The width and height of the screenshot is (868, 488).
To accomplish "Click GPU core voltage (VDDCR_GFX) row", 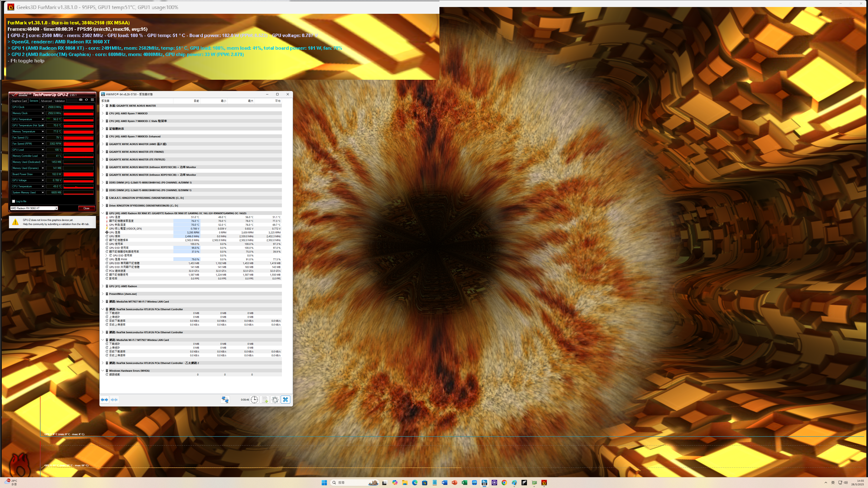I will point(193,229).
